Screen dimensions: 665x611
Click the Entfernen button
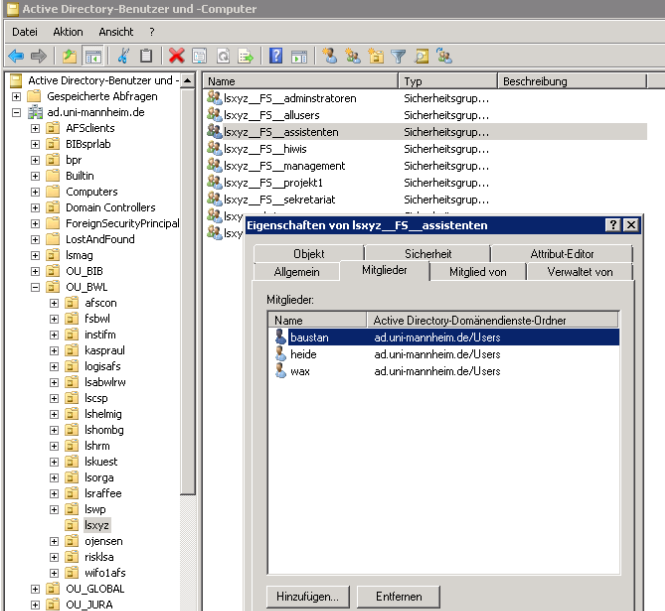(x=399, y=597)
